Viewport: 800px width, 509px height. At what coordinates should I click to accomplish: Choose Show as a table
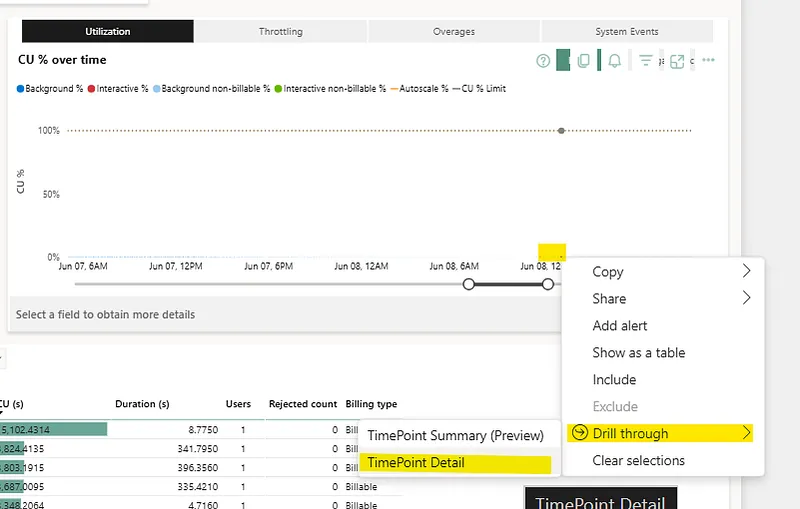[638, 352]
